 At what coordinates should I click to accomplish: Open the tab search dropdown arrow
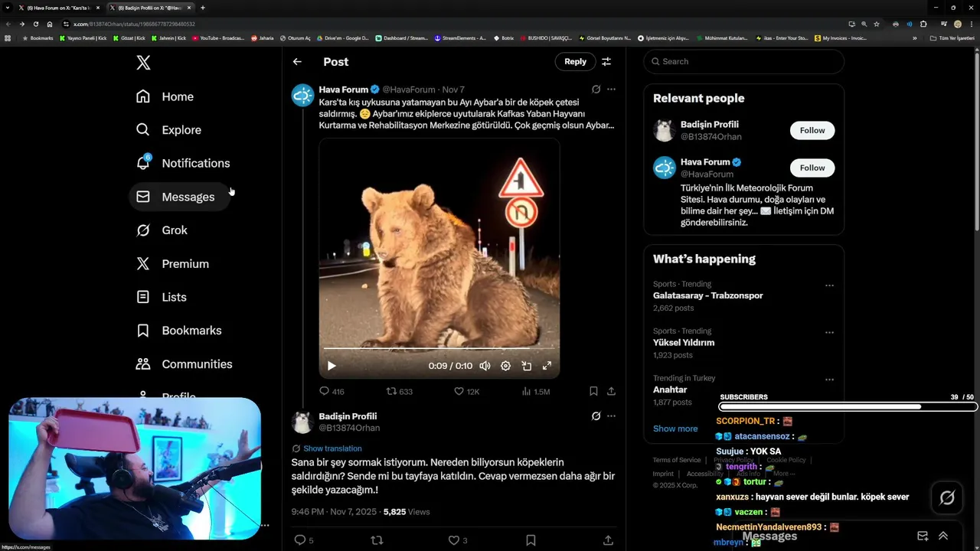pos(8,8)
